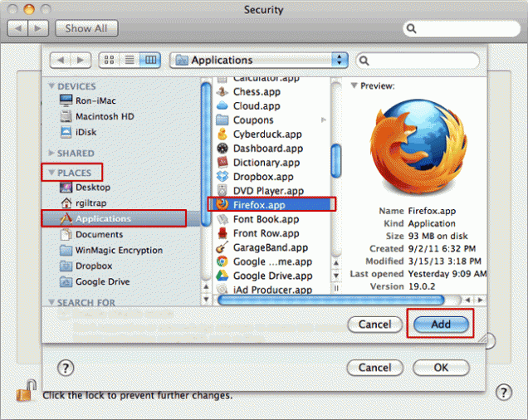This screenshot has width=528, height=420.
Task: Cancel the file selection dialog
Action: tap(374, 324)
